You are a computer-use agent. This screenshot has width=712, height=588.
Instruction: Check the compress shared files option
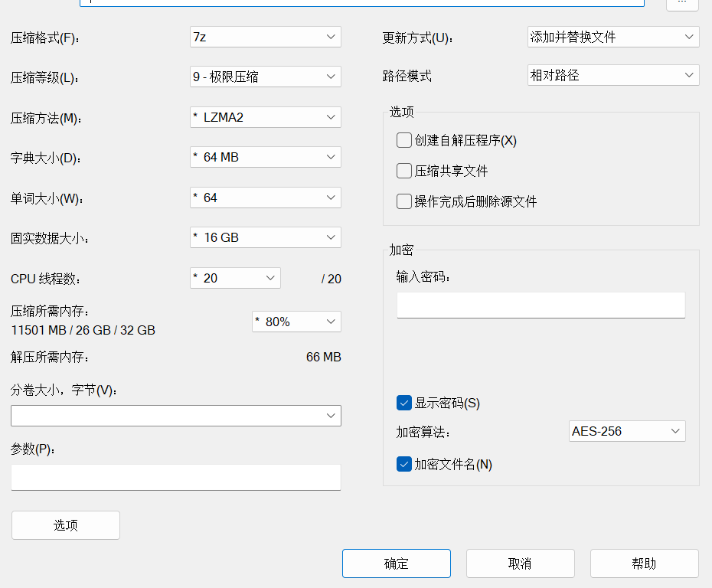[x=403, y=170]
